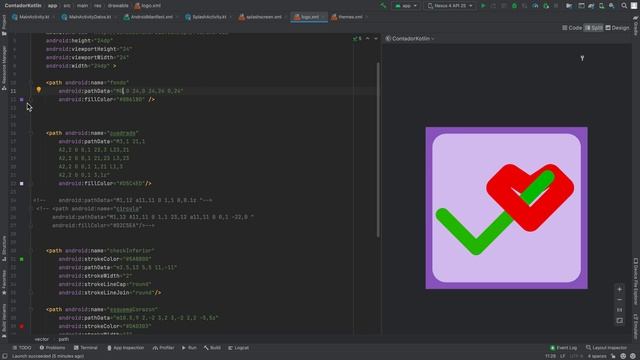Click the intention lightbulb on line 11
Viewport: 640px width, 360px height.
(x=39, y=90)
